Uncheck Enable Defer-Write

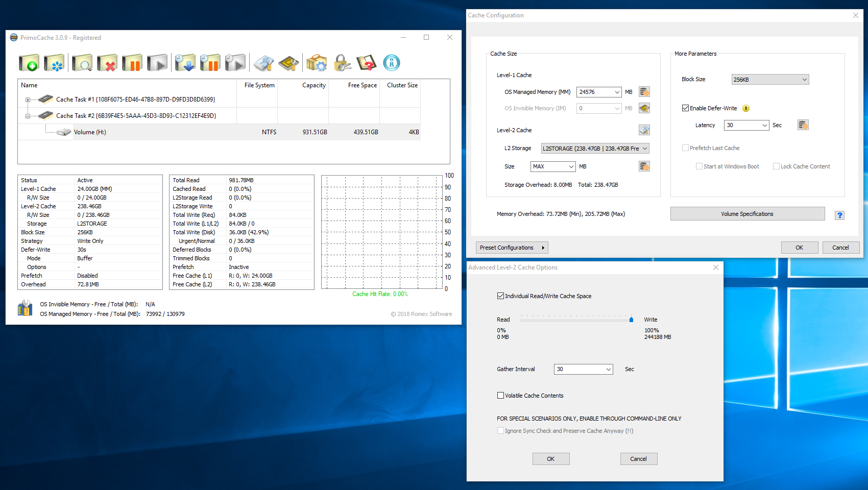click(686, 108)
